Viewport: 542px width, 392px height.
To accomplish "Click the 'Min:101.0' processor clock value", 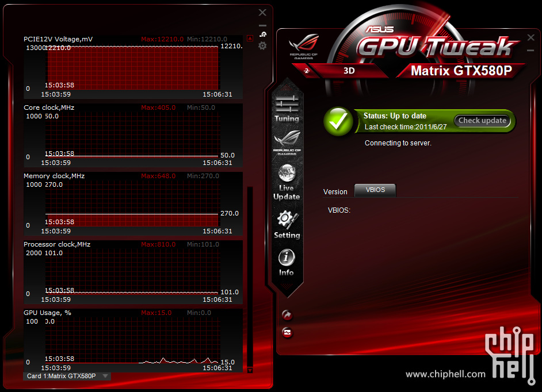I will 203,244.
